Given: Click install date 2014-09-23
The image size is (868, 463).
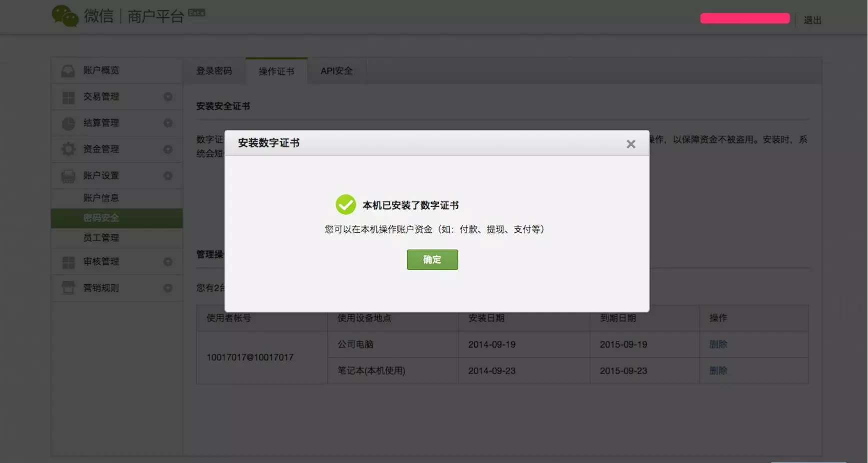Looking at the screenshot, I should coord(492,371).
